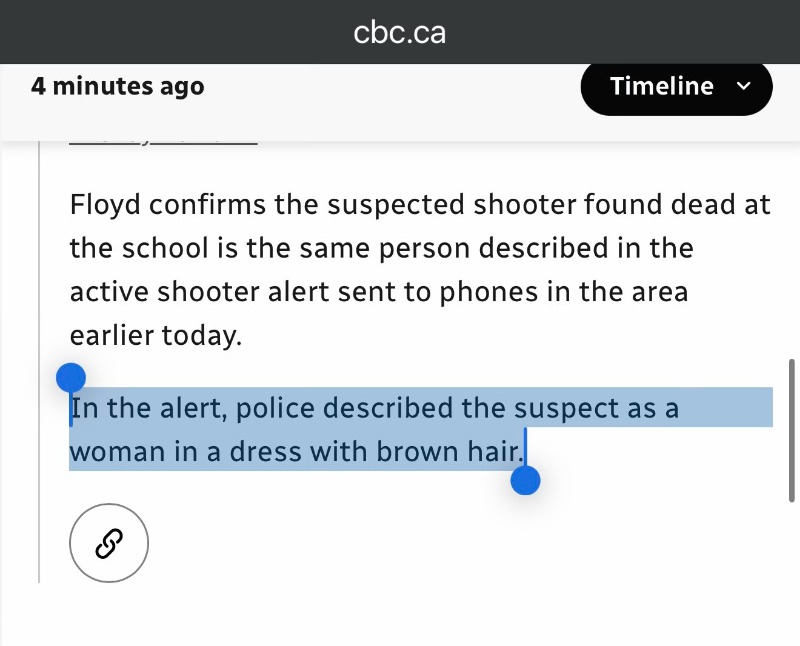This screenshot has height=646, width=800.
Task: Select the cbc.ca address bar
Action: click(x=400, y=32)
